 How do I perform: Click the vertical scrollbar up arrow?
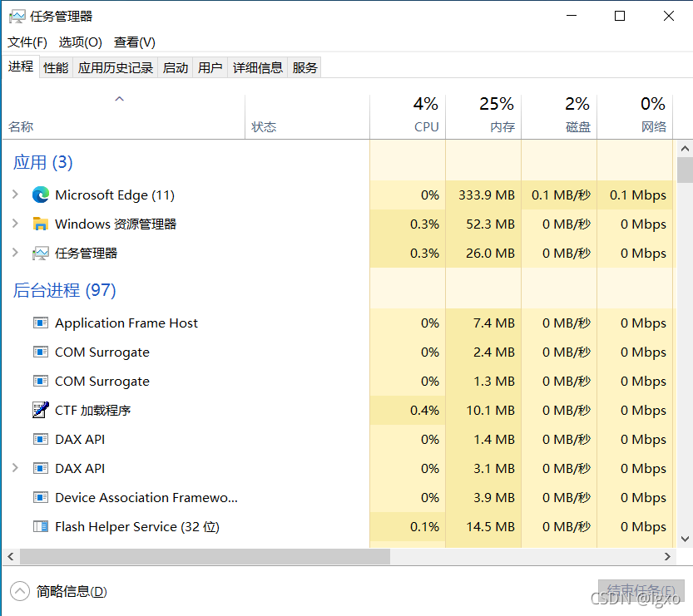coord(685,149)
